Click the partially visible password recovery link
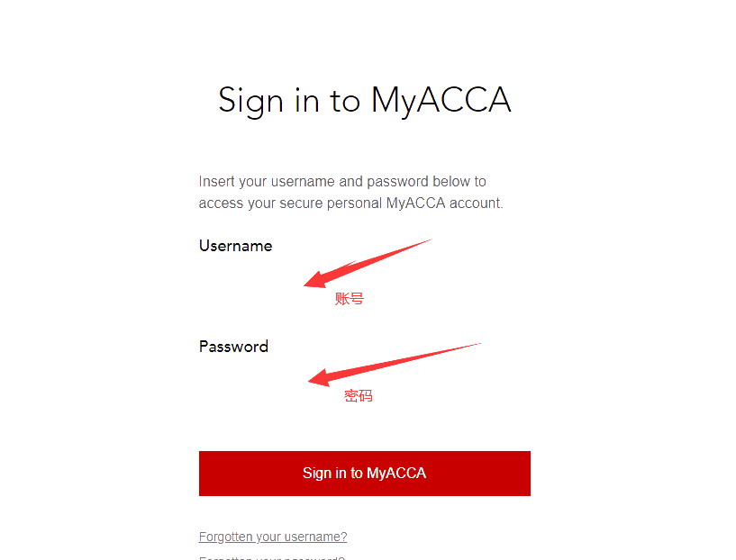This screenshot has width=736, height=560. (x=272, y=557)
